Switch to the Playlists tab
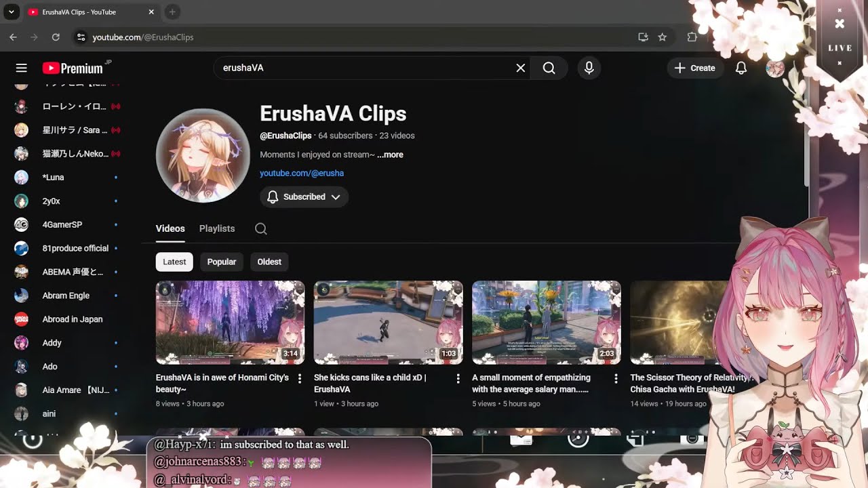 pos(217,228)
